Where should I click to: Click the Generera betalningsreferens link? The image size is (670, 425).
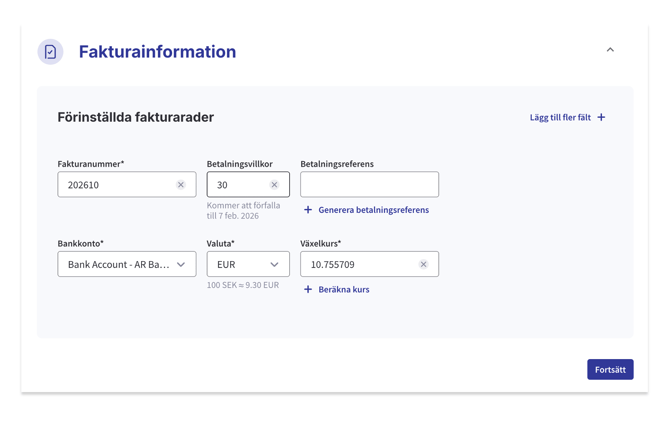373,210
